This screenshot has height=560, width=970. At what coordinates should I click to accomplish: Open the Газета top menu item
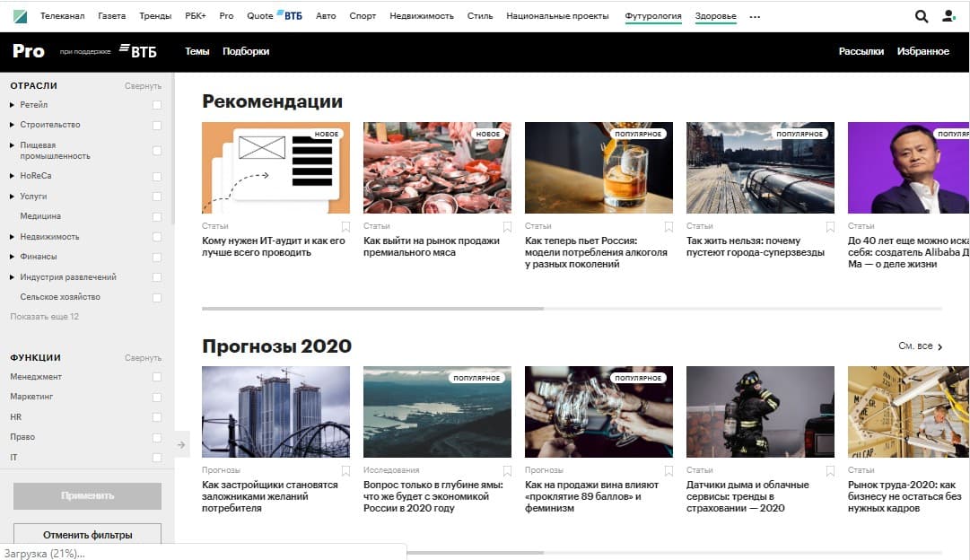click(111, 16)
